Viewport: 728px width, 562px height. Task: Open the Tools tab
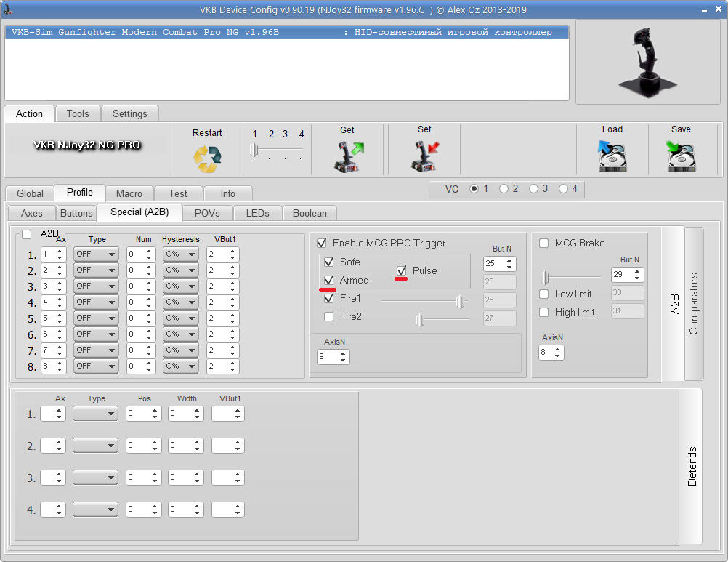(78, 114)
